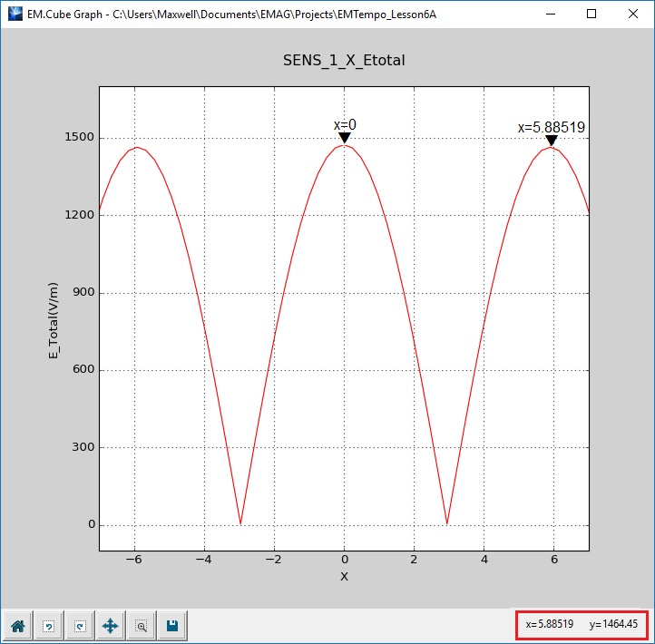Activate the pan axes tool
Viewport: 655px width, 644px height.
(110, 625)
